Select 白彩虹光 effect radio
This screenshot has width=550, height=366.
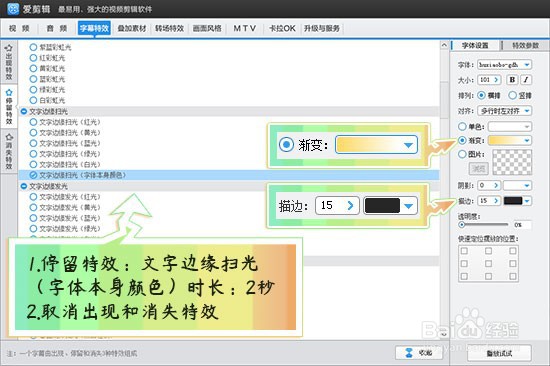(33, 100)
